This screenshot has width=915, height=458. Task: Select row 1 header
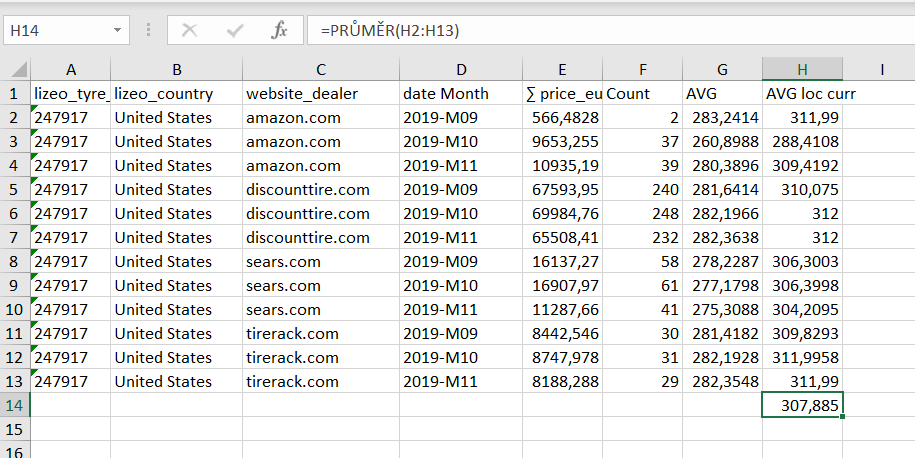15,93
